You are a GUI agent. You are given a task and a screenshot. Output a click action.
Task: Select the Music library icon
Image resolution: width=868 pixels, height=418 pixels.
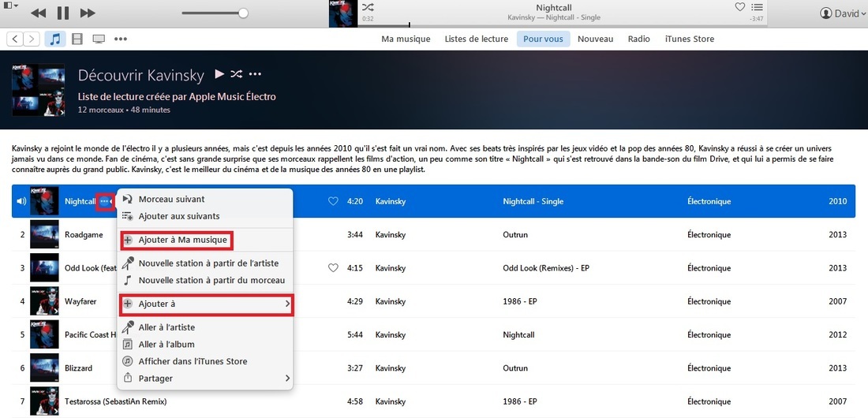point(54,39)
